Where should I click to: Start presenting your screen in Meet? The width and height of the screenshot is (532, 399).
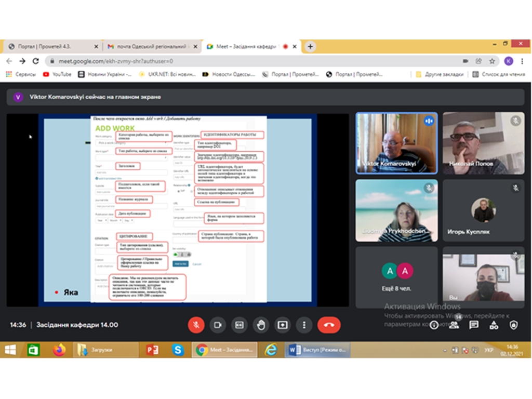click(x=283, y=325)
